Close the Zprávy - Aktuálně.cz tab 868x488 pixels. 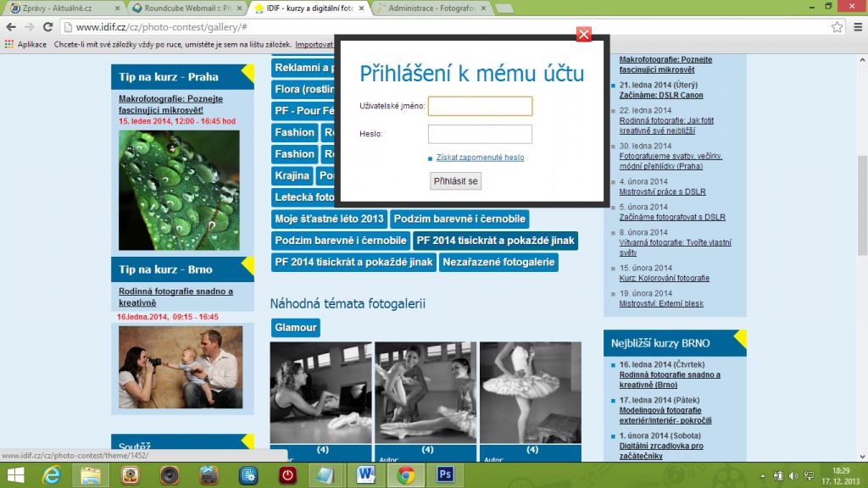tap(117, 8)
